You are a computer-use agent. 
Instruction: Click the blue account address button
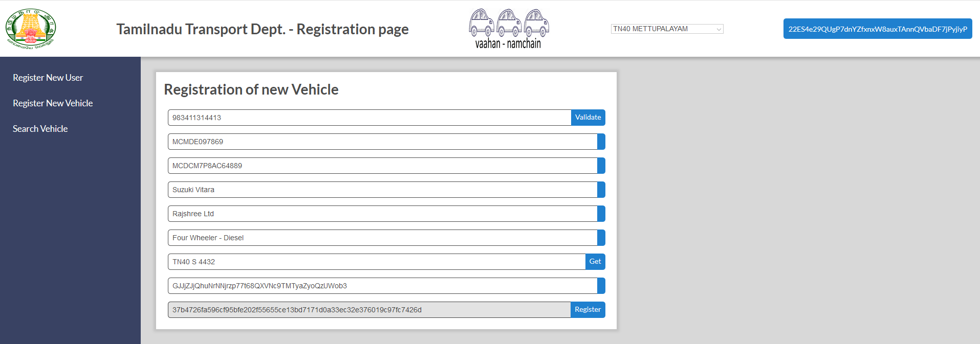tap(878, 29)
